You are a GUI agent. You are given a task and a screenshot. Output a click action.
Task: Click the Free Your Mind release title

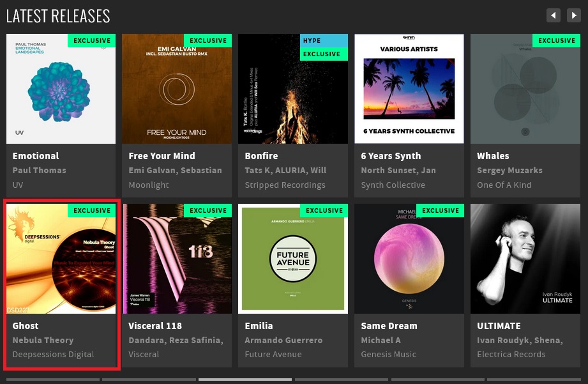click(162, 156)
